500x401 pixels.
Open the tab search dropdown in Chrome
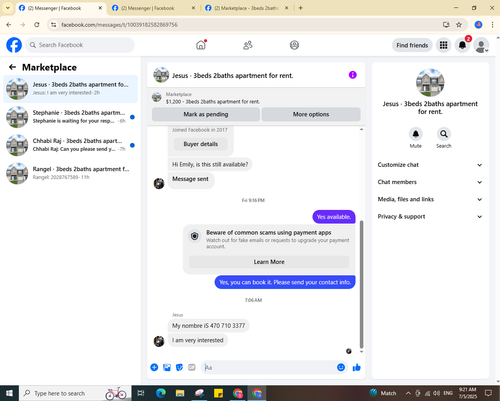pyautogui.click(x=8, y=8)
